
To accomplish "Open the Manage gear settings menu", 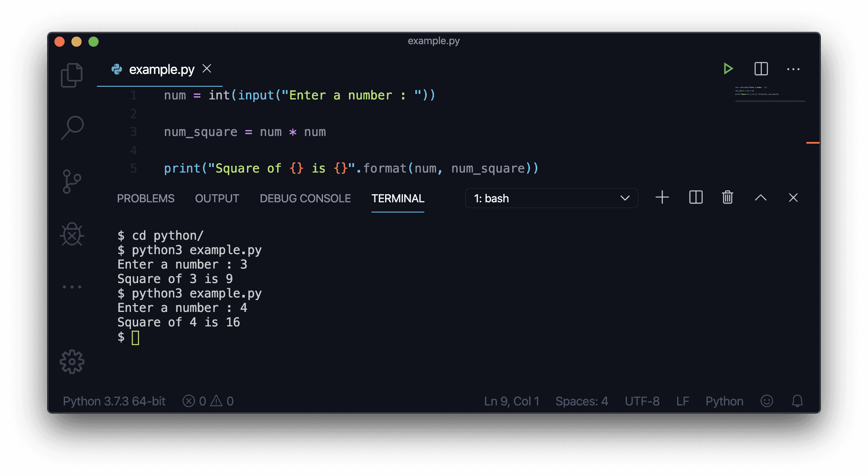I will tap(72, 362).
